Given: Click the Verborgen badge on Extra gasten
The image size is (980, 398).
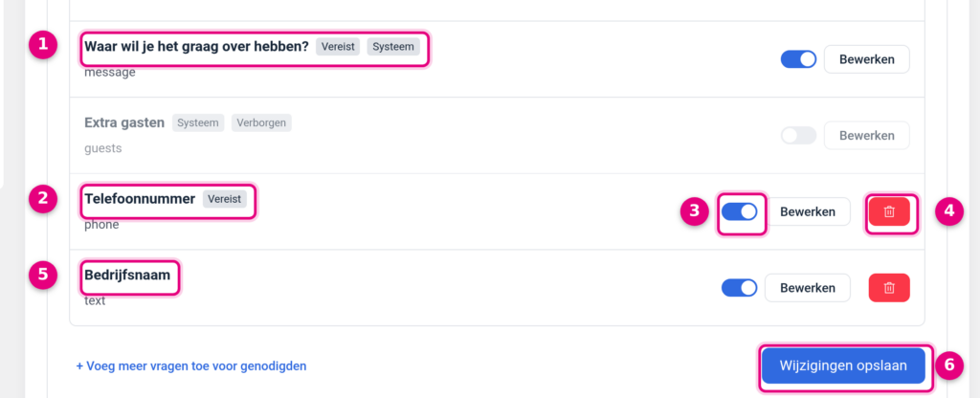Looking at the screenshot, I should coord(261,122).
